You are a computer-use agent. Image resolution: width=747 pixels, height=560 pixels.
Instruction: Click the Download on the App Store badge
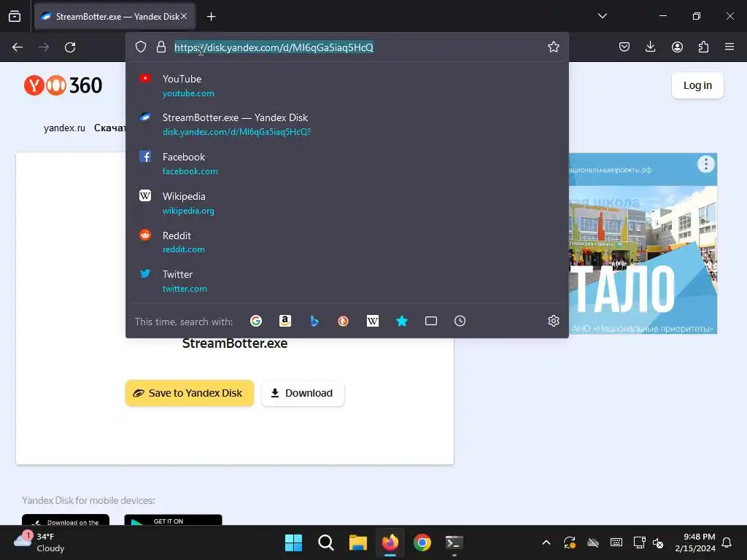(x=65, y=519)
